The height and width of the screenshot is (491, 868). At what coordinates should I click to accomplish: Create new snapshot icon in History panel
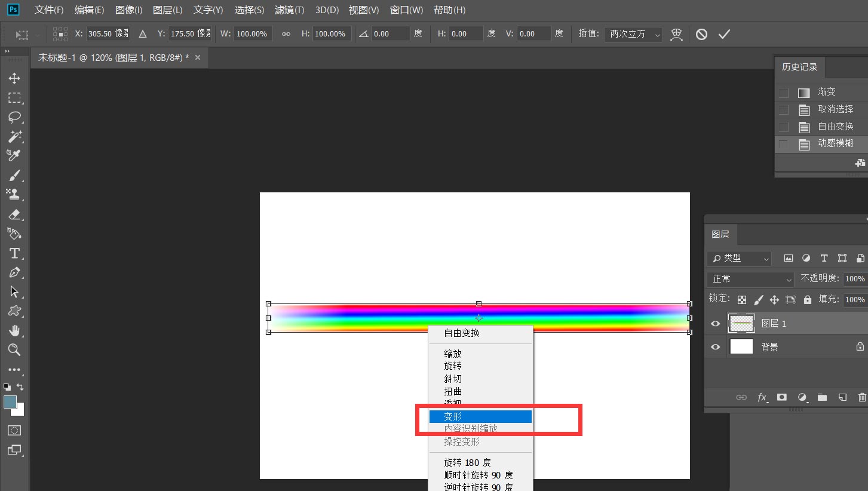860,162
